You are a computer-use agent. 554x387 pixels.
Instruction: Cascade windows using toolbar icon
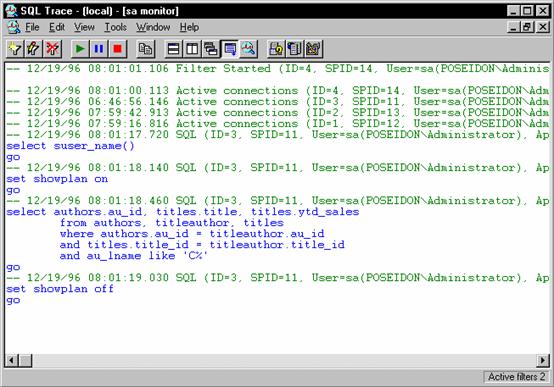(211, 49)
